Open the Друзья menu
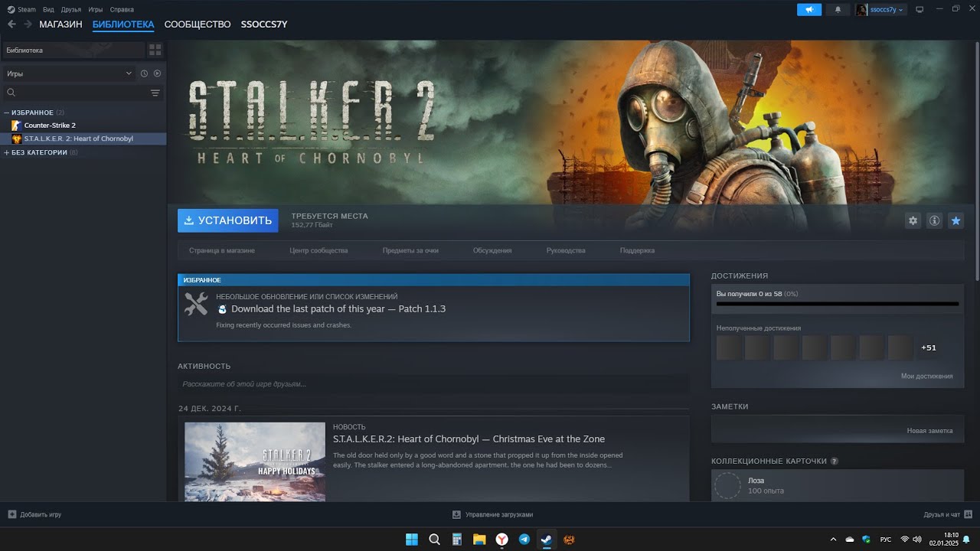This screenshot has height=551, width=980. pos(71,9)
